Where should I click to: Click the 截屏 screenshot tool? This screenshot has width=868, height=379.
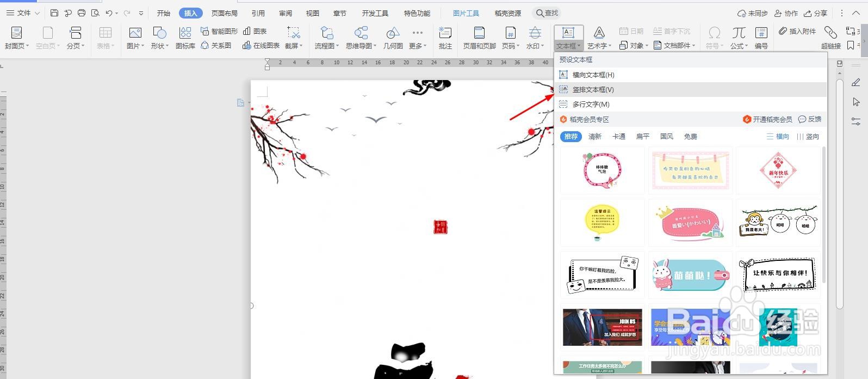(x=294, y=38)
